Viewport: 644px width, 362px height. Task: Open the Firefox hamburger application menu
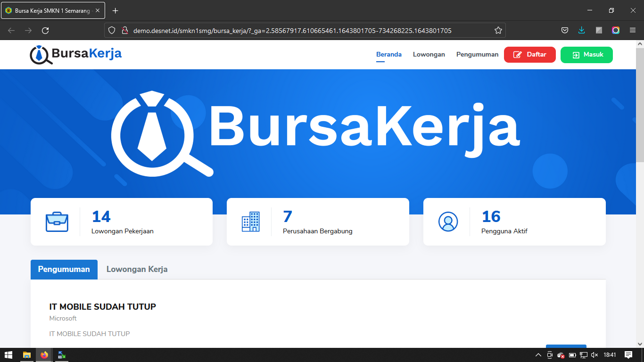click(x=633, y=31)
